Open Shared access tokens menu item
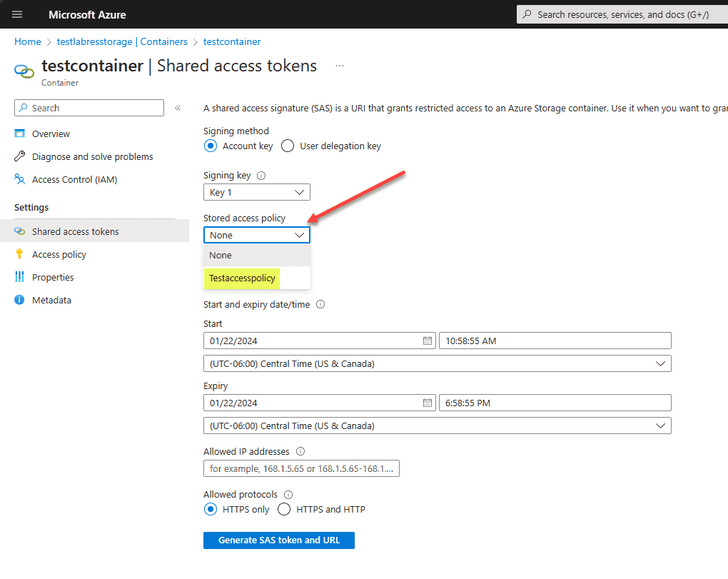Image resolution: width=728 pixels, height=579 pixels. [x=95, y=231]
